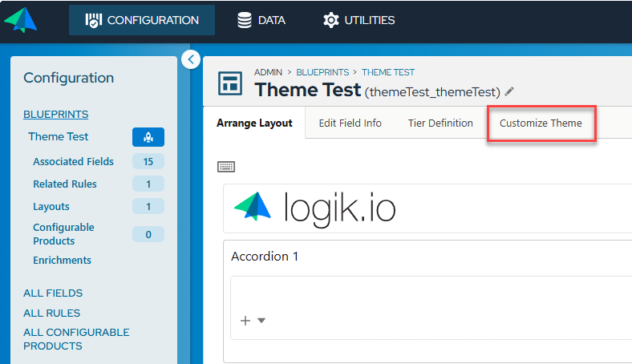Open the Configuration menu

[x=142, y=20]
